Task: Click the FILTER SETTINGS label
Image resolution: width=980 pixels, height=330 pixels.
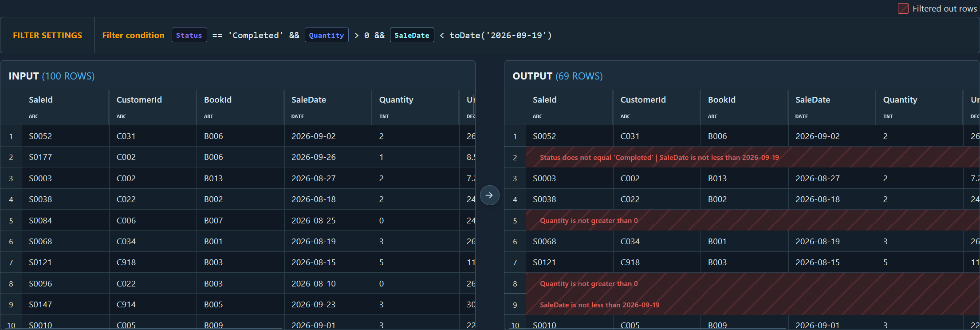Action: pyautogui.click(x=47, y=35)
